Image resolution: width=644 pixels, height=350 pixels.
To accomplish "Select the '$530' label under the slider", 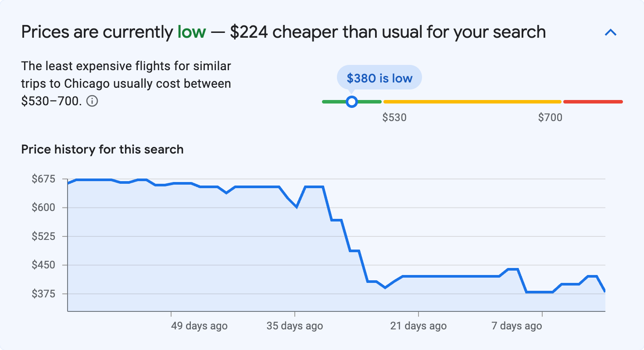I will coord(395,117).
